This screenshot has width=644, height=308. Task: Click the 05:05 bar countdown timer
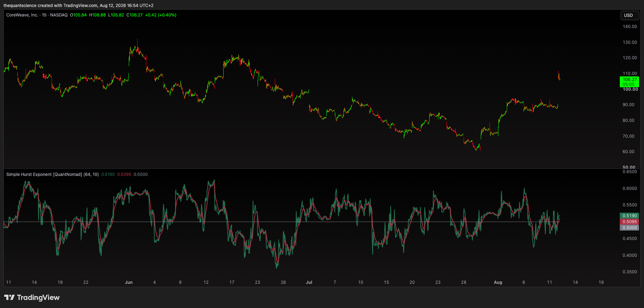pos(629,84)
